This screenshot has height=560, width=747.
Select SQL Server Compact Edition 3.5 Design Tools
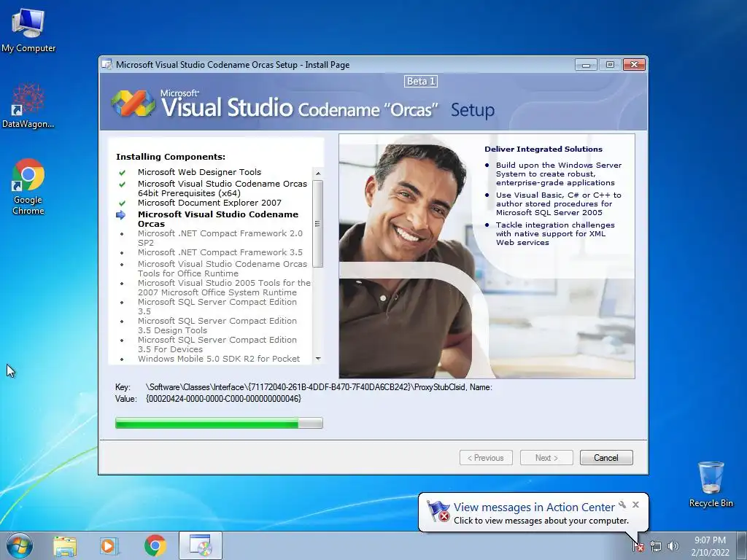217,326
